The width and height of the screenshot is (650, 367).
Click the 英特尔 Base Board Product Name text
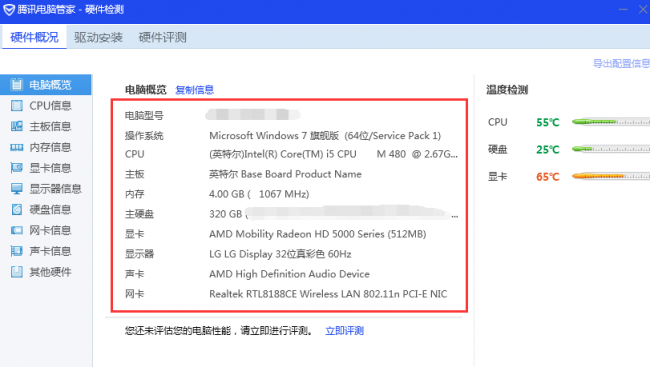point(285,174)
